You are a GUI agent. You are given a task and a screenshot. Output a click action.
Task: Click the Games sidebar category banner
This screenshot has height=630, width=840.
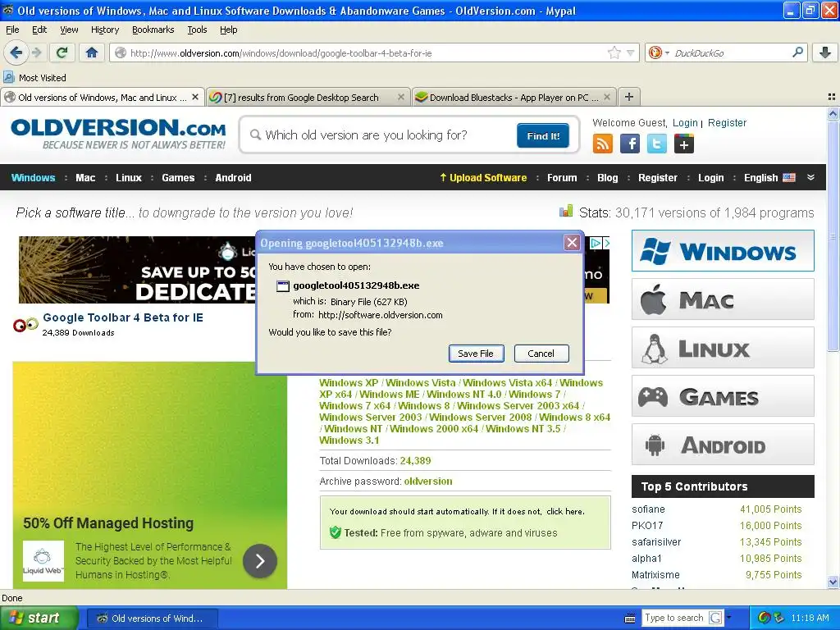723,396
